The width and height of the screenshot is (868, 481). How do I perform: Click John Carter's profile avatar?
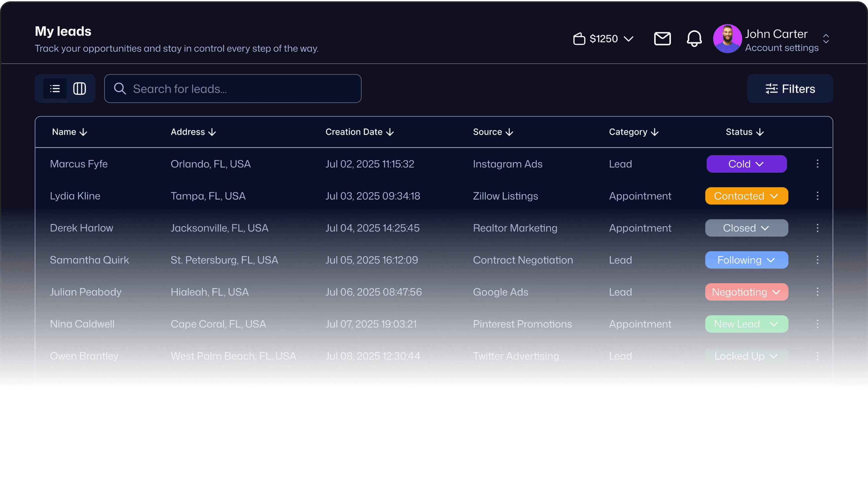727,38
